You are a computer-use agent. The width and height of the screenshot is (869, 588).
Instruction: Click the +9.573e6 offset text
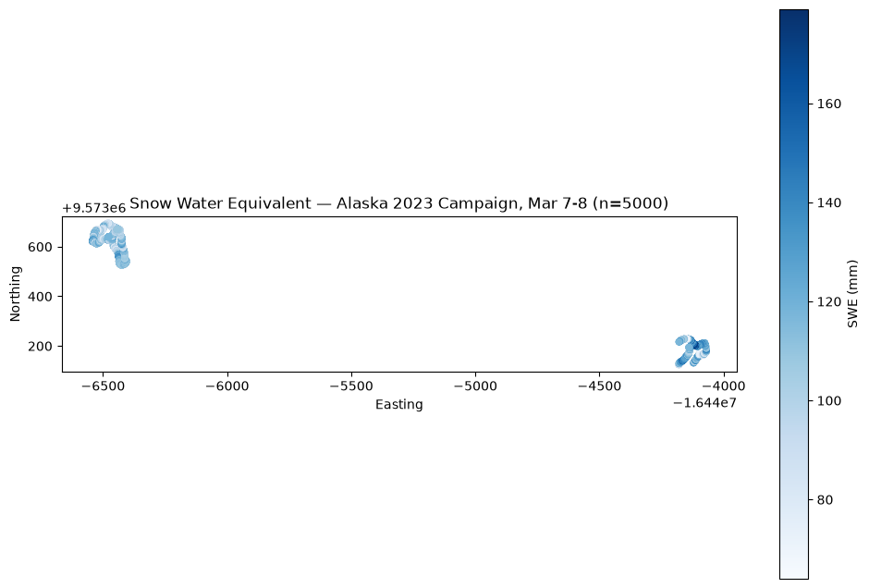(x=94, y=208)
